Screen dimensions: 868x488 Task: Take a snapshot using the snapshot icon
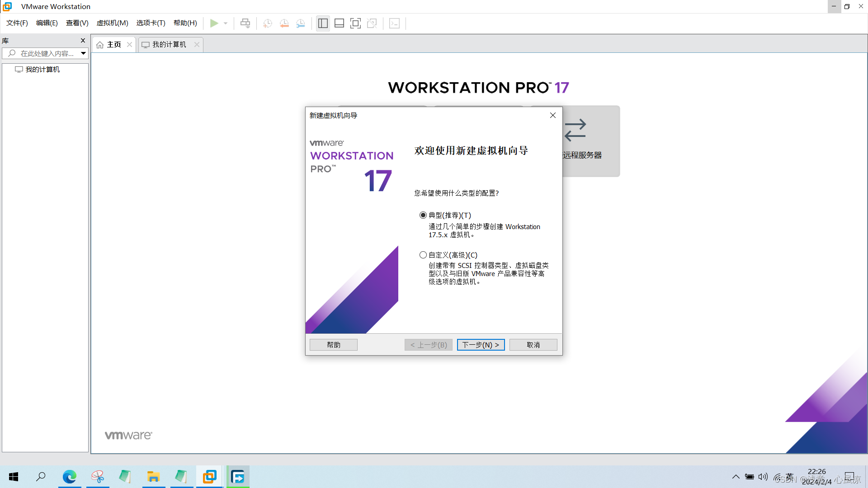tap(267, 23)
